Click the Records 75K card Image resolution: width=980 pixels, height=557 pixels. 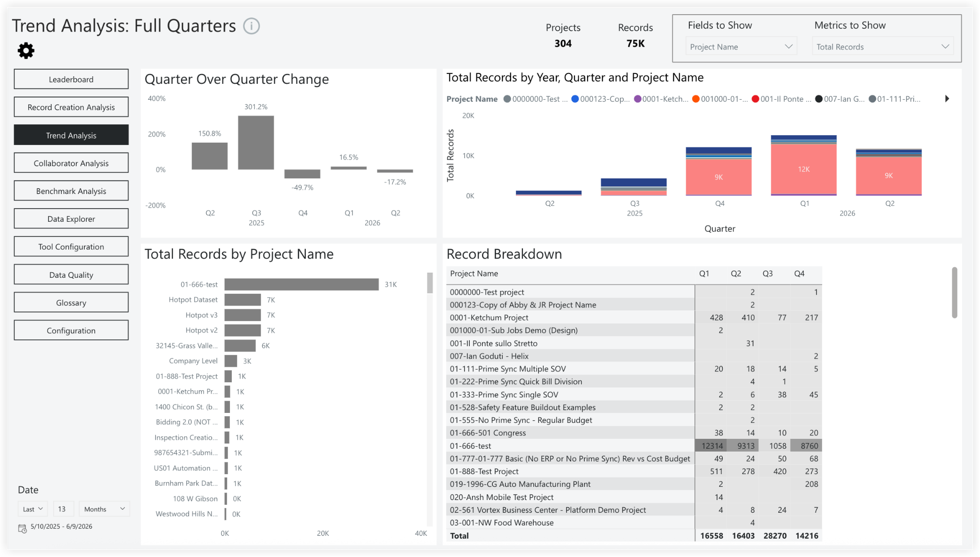[635, 35]
